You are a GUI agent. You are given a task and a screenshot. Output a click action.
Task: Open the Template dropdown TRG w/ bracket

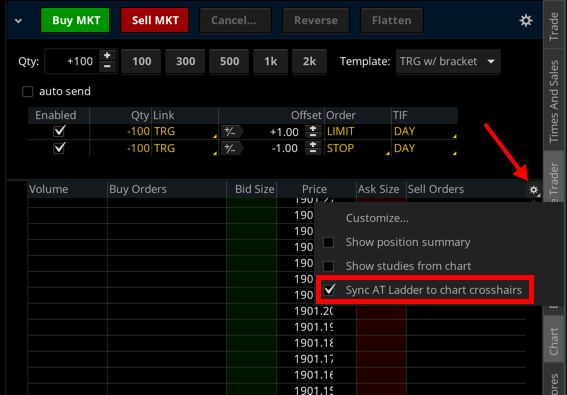coord(448,61)
